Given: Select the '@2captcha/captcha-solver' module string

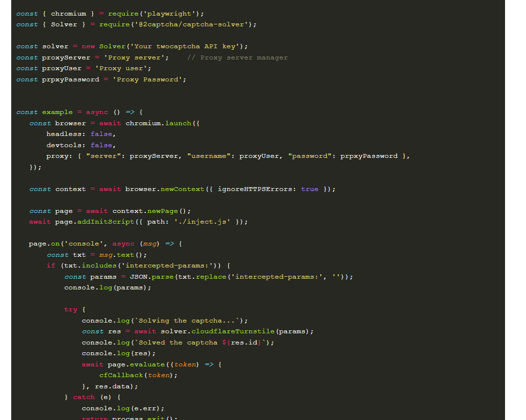Looking at the screenshot, I should 191,24.
